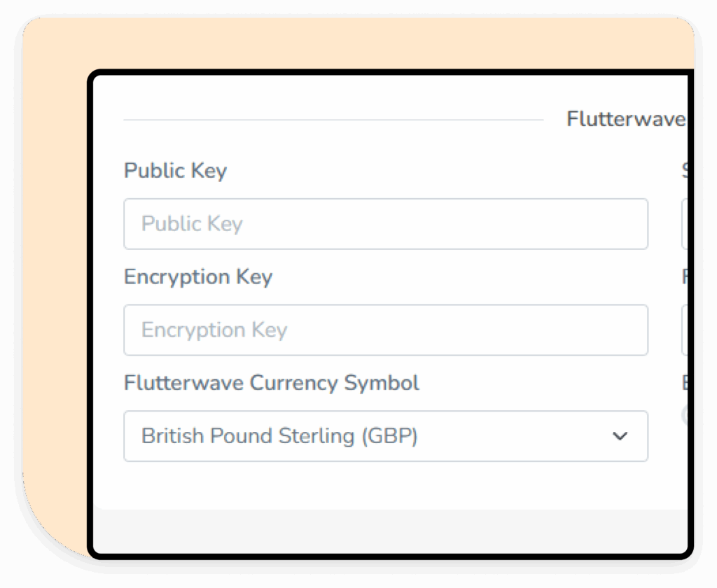This screenshot has height=588, width=717.
Task: Focus the Public Key input field
Action: (x=386, y=224)
